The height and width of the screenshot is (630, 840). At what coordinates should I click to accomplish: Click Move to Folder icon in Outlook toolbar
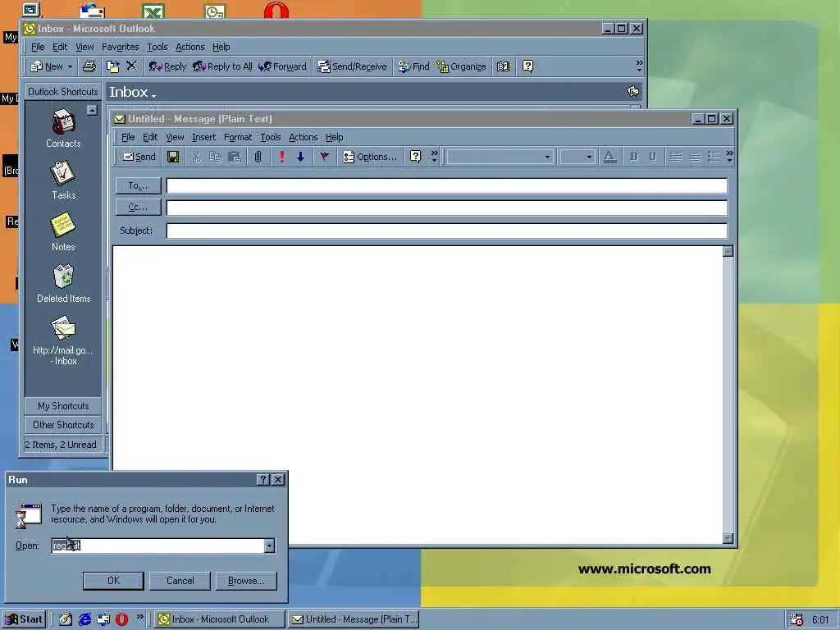tap(112, 66)
